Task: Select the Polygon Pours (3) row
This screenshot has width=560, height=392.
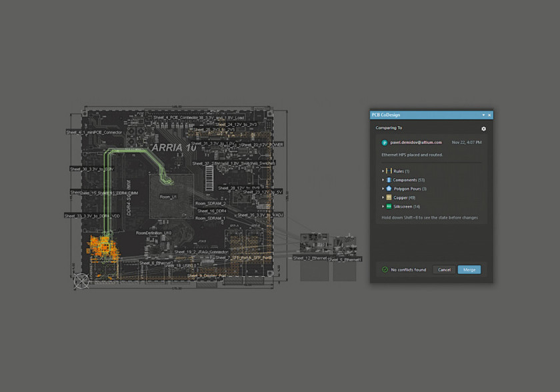Action: click(431, 189)
